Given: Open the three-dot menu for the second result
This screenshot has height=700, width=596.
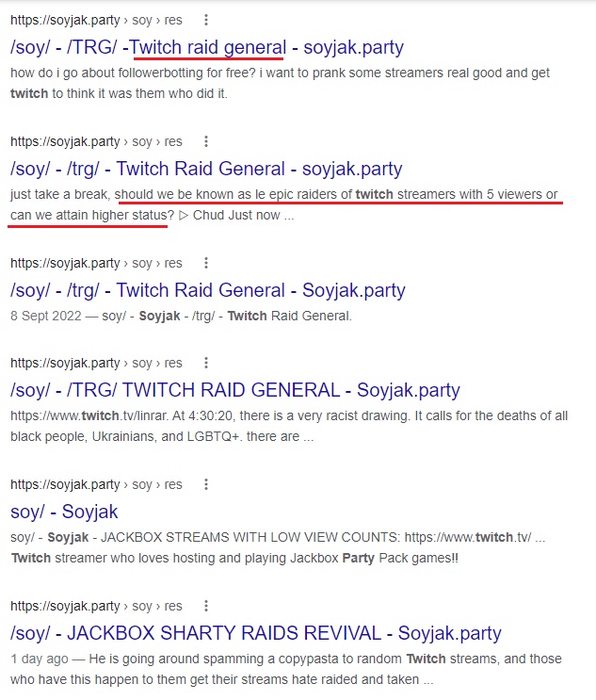Looking at the screenshot, I should click(205, 141).
